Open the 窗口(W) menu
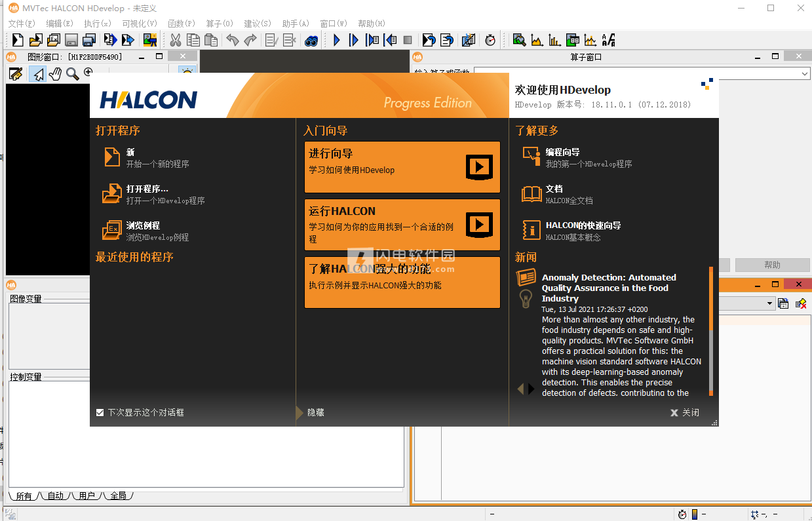 click(334, 24)
